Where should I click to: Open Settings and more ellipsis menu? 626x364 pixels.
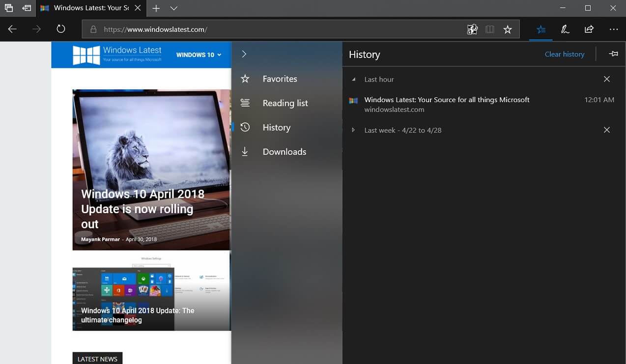point(614,29)
